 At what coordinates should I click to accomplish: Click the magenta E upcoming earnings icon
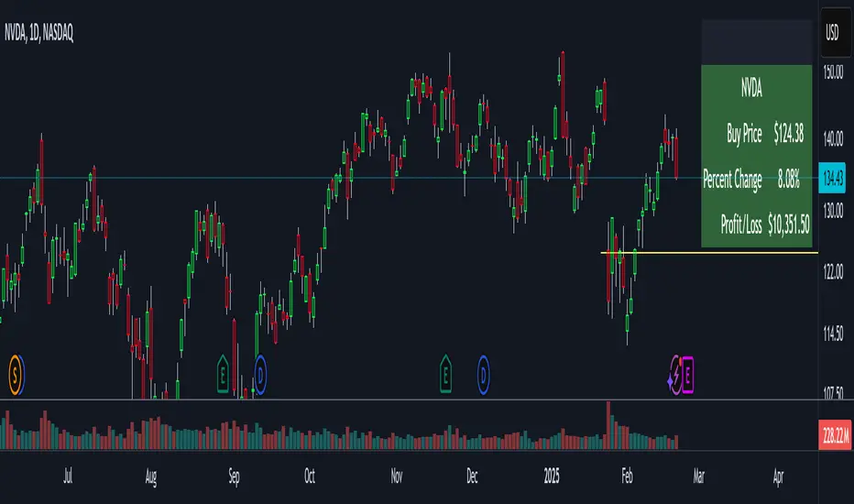pyautogui.click(x=688, y=375)
